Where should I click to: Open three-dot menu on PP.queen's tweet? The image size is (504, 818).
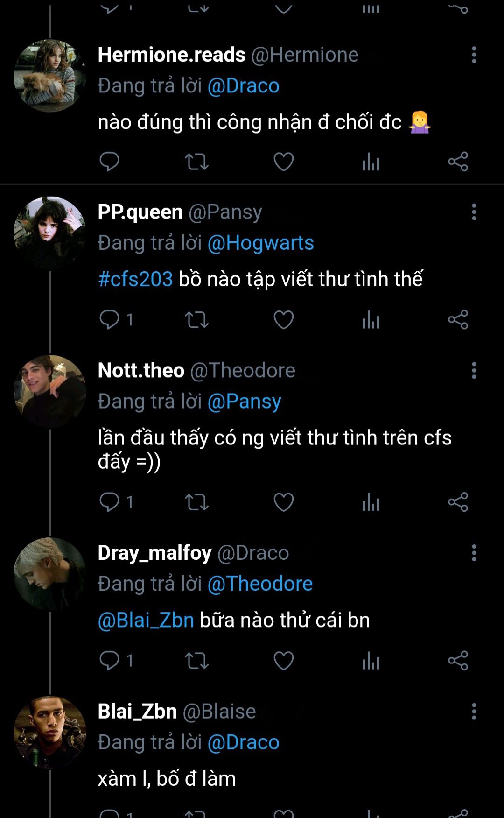pos(474,212)
